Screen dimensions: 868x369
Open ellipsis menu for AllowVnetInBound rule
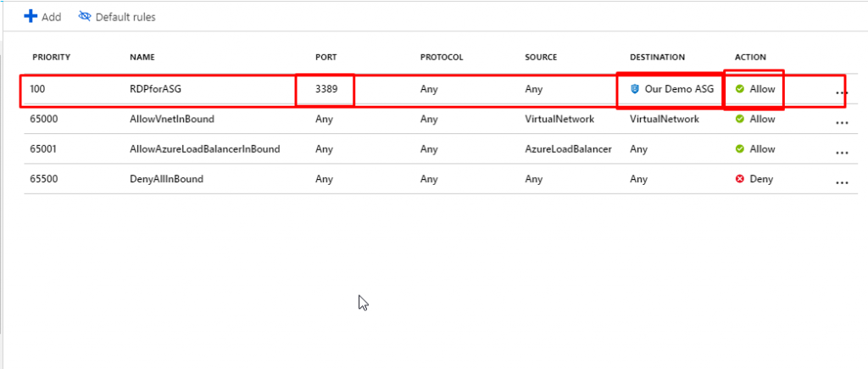tap(841, 122)
